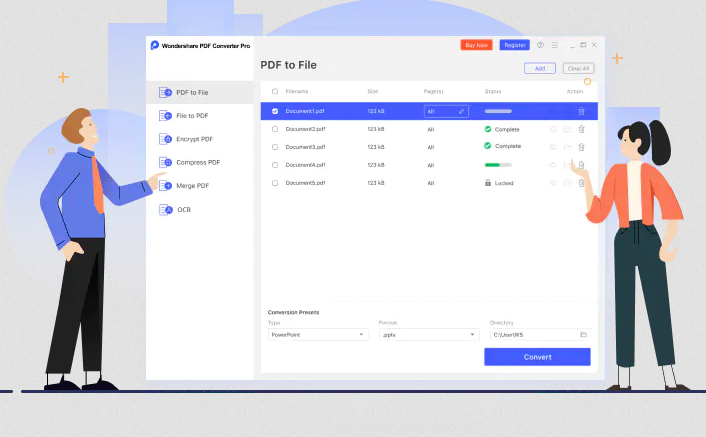Open the Merge PDF section
The width and height of the screenshot is (706, 437).
pos(192,186)
